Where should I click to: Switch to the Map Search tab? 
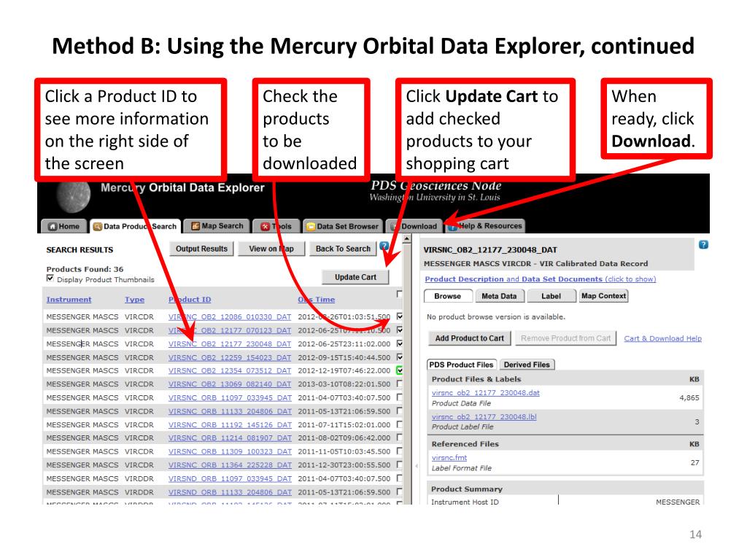coord(217,226)
